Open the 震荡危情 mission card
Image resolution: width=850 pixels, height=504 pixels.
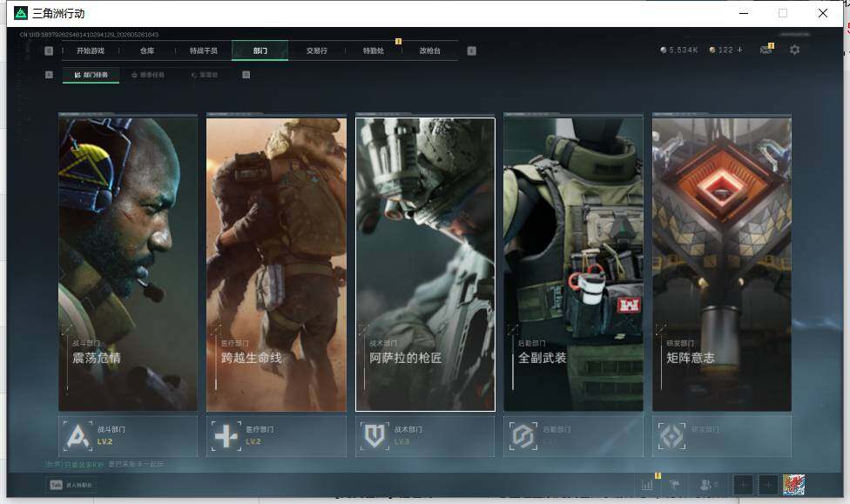(128, 265)
